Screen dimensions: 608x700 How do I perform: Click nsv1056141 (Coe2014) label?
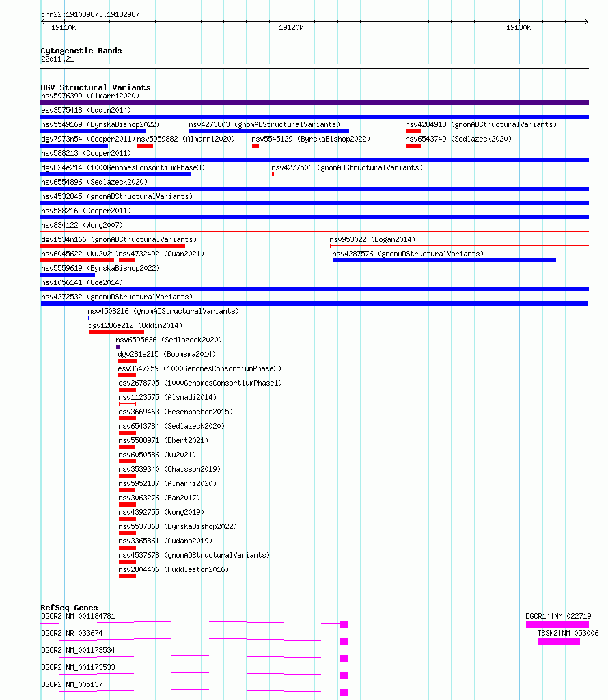point(82,282)
